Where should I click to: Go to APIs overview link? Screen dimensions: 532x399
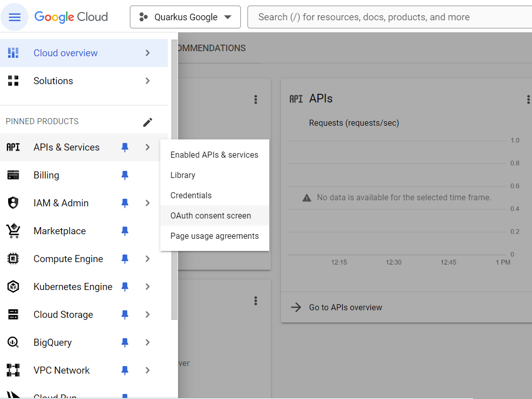click(345, 307)
